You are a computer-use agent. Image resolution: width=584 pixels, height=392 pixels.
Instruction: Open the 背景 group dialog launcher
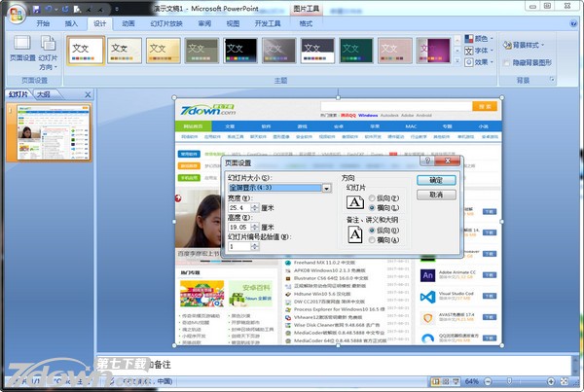(552, 80)
